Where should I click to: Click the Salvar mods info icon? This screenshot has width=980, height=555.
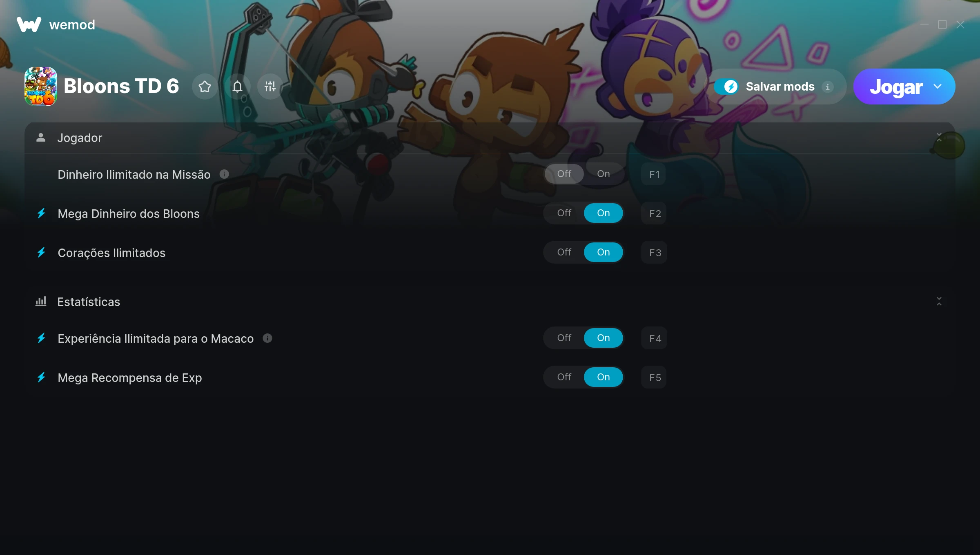pyautogui.click(x=828, y=87)
